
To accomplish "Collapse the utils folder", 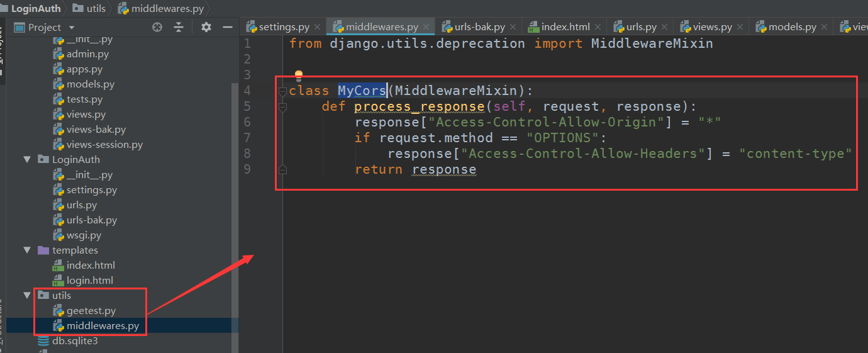I will coord(27,296).
